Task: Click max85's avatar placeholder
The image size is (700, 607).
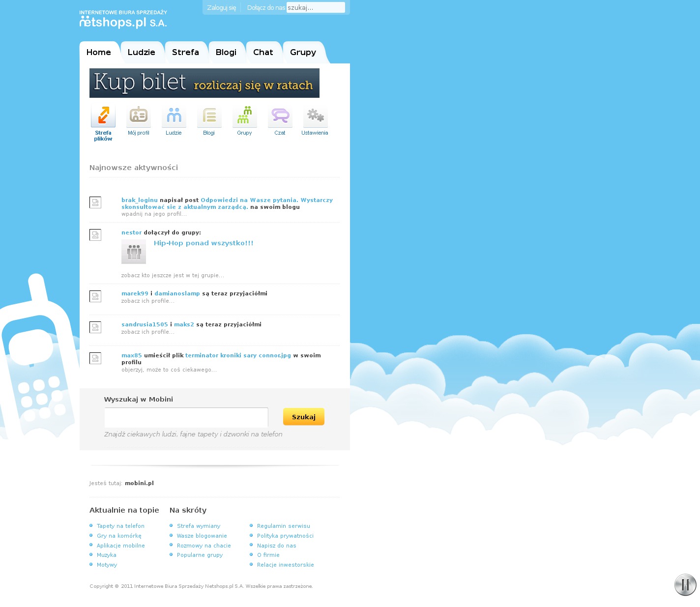Action: coord(95,358)
